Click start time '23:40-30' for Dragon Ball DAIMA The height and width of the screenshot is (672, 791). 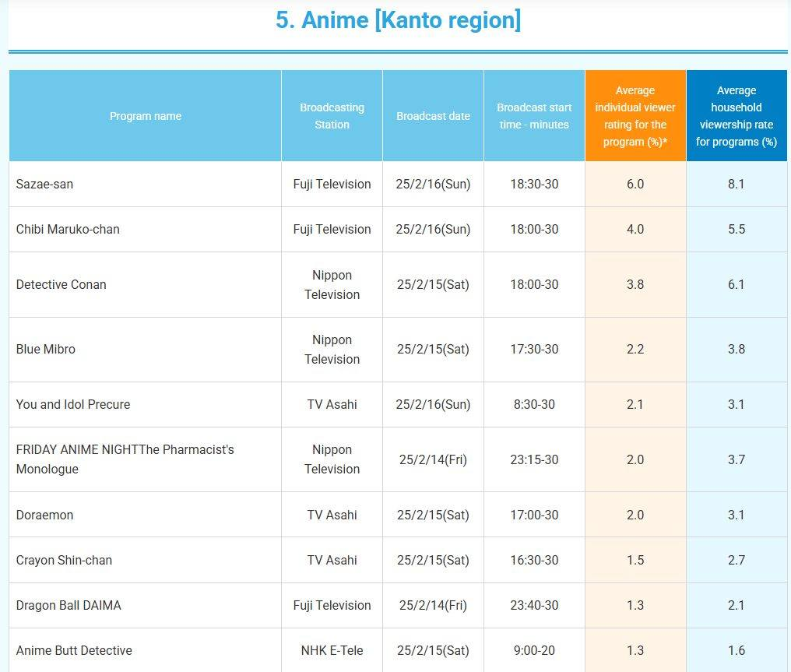point(534,605)
